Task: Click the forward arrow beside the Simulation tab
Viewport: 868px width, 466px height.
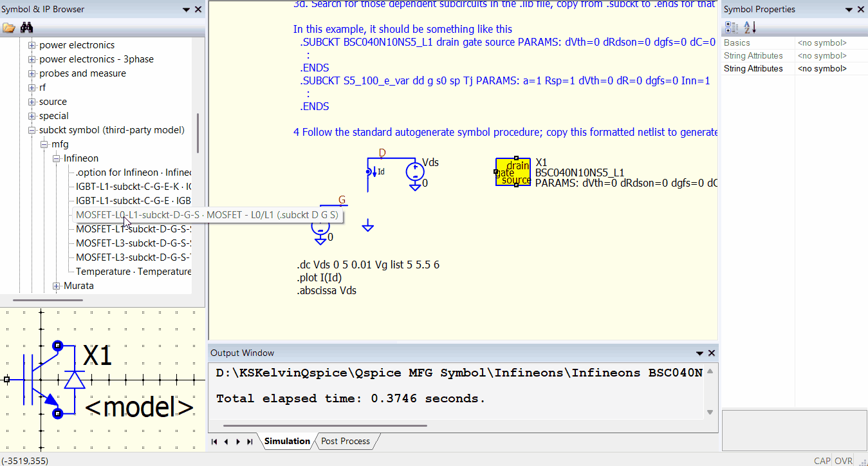Action: [237, 441]
